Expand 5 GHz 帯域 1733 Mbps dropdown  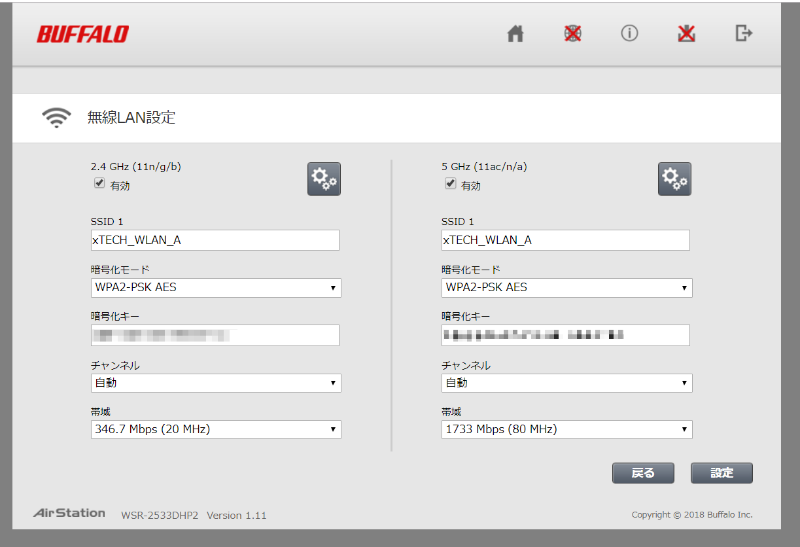(x=566, y=429)
